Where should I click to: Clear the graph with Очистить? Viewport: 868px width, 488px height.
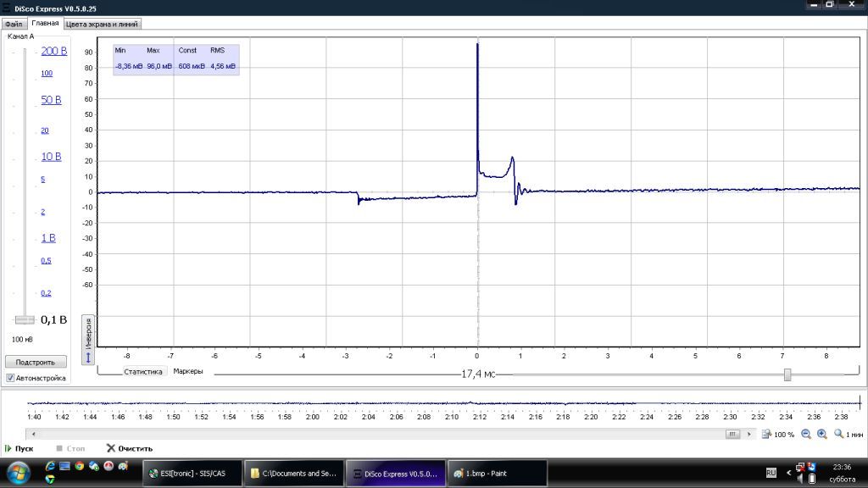[x=130, y=449]
